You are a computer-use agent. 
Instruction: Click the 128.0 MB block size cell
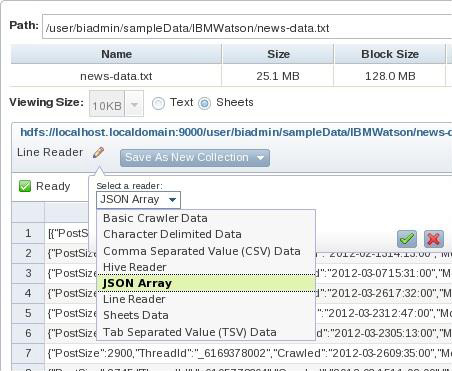coord(390,76)
